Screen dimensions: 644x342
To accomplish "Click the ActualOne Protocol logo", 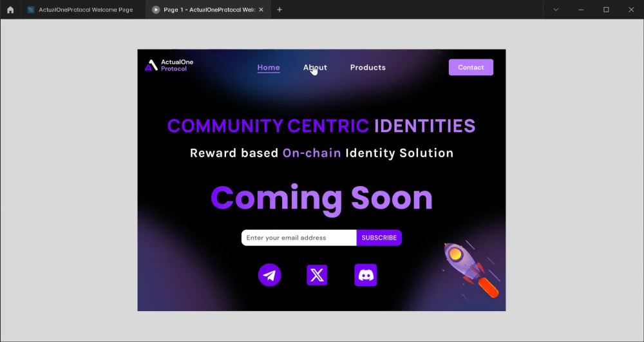I will click(x=169, y=65).
